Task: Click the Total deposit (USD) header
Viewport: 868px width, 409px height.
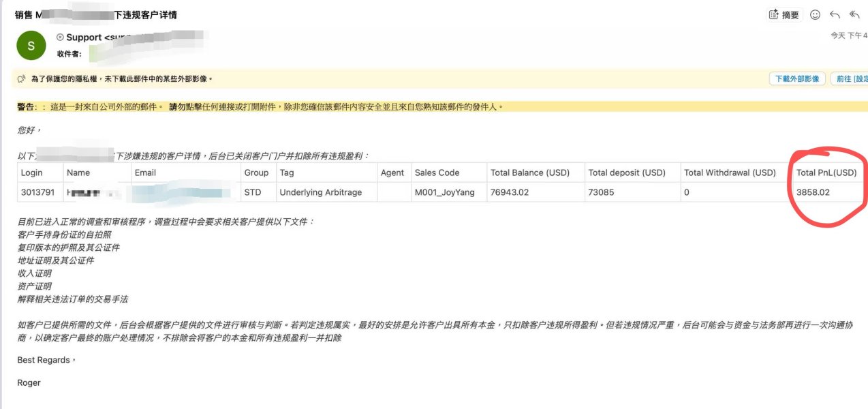Action: (x=627, y=172)
